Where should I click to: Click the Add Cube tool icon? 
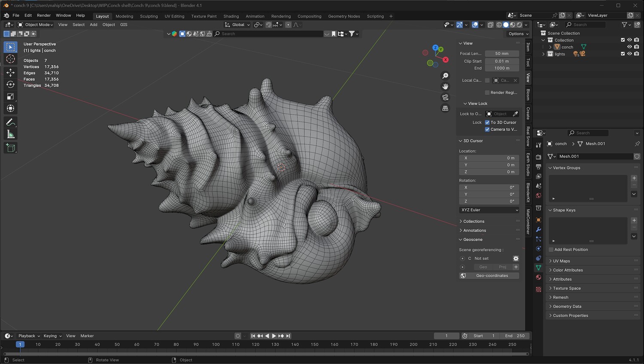pyautogui.click(x=10, y=148)
